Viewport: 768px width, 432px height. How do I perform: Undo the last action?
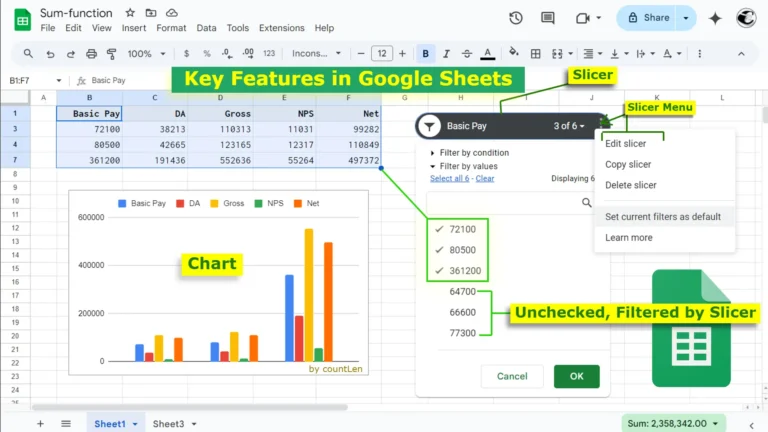[50, 54]
